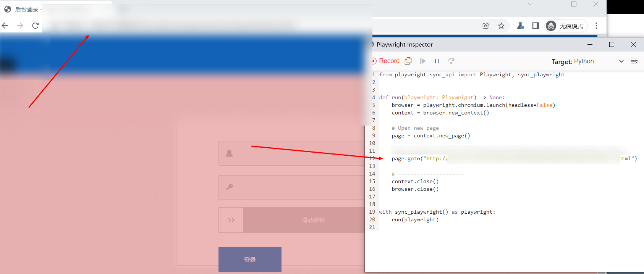Viewport: 644px width, 274px height.
Task: Click the 无痕模式 incognito profile button
Action: click(x=566, y=26)
